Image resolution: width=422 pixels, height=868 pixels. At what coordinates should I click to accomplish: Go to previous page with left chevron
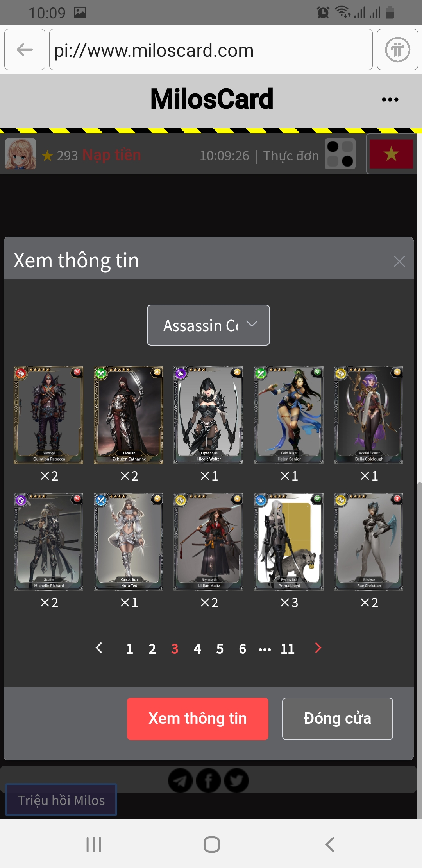[x=99, y=648]
